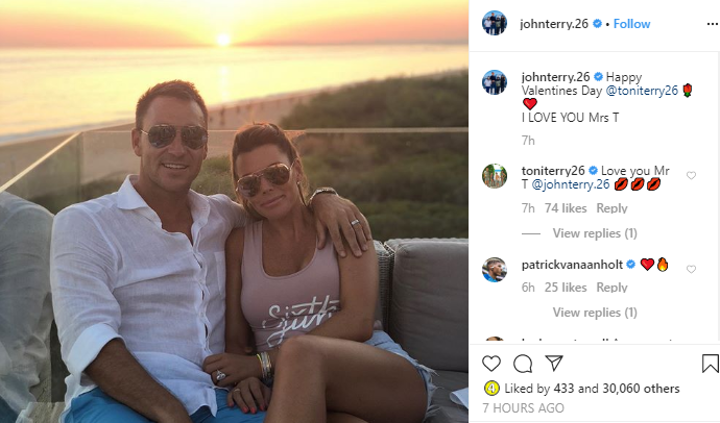Reply to patrickvanaanholt's comment
This screenshot has height=423, width=720.
coord(612,288)
